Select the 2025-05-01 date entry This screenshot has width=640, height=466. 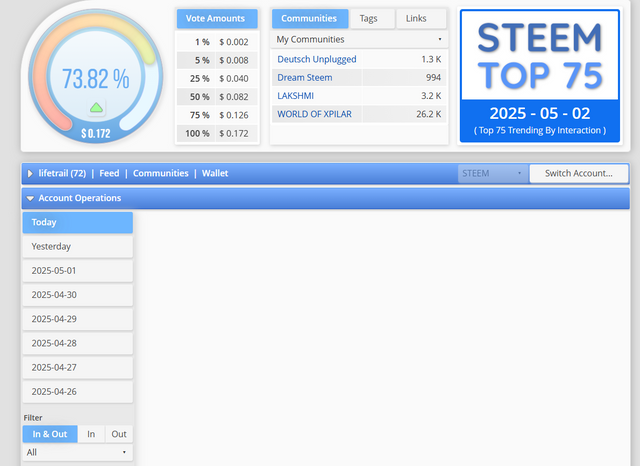point(78,271)
